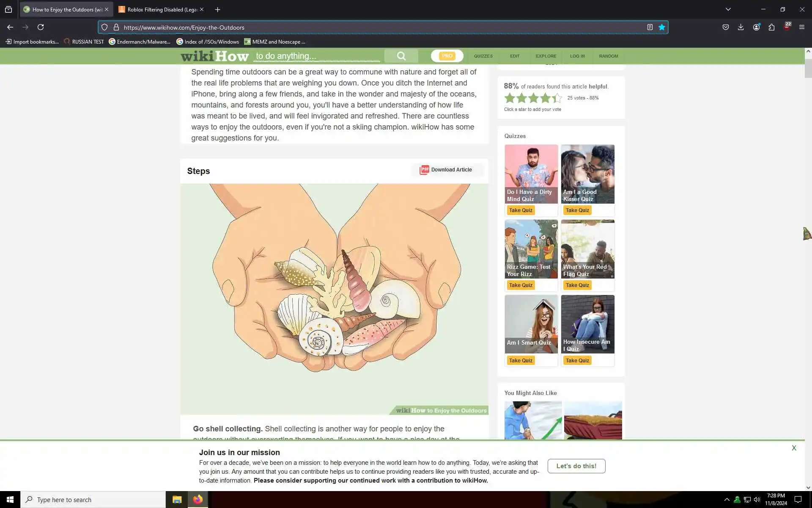Open the Firefox downloads panel
This screenshot has width=812, height=508.
pyautogui.click(x=741, y=27)
